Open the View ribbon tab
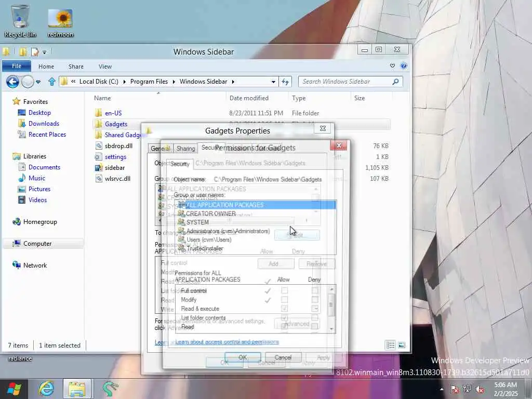 click(x=105, y=66)
